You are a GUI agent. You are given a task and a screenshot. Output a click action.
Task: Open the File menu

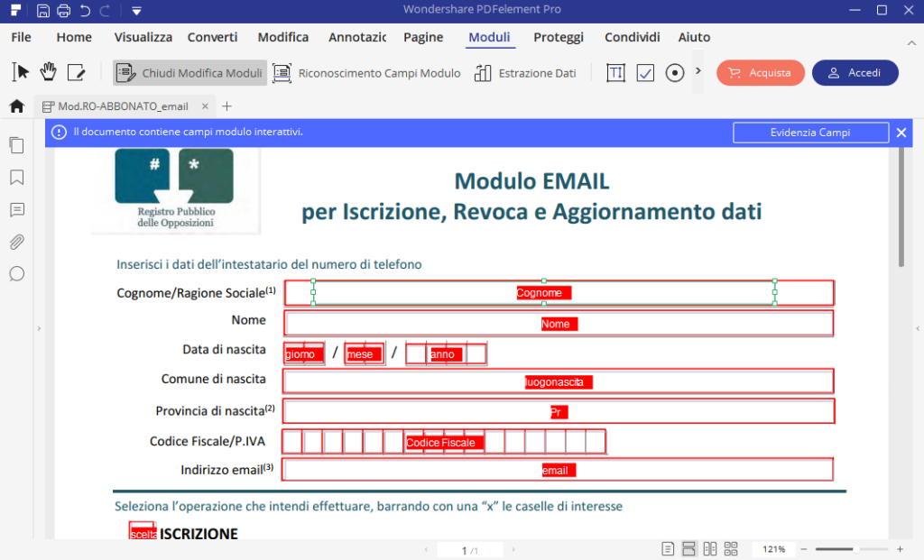(21, 37)
